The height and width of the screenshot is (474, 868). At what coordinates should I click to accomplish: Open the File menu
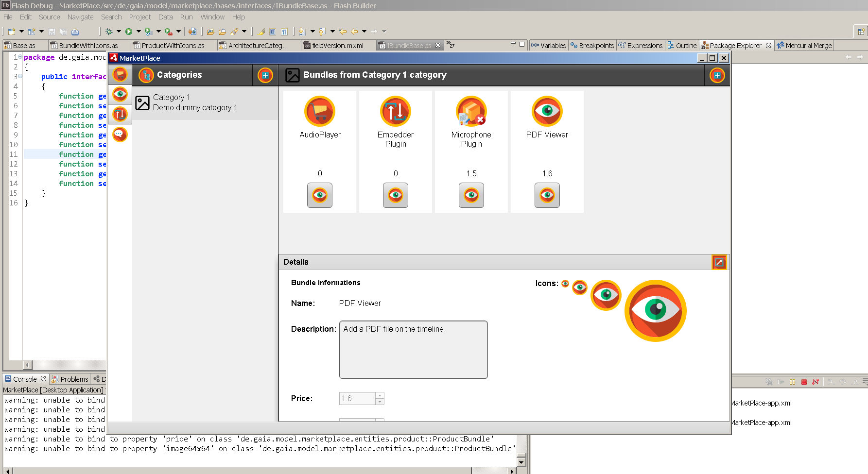tap(8, 17)
